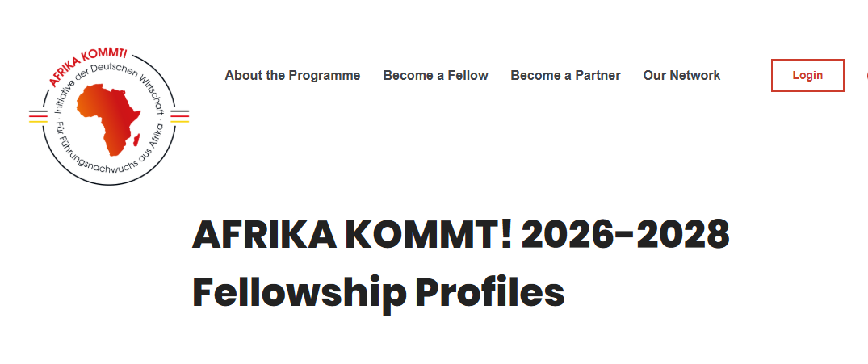
Task: Open the About the Programme menu
Action: [x=292, y=75]
